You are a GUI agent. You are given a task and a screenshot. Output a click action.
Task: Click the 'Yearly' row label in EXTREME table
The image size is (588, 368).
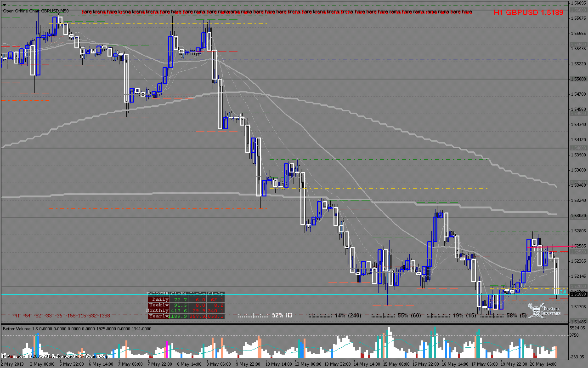[158, 316]
